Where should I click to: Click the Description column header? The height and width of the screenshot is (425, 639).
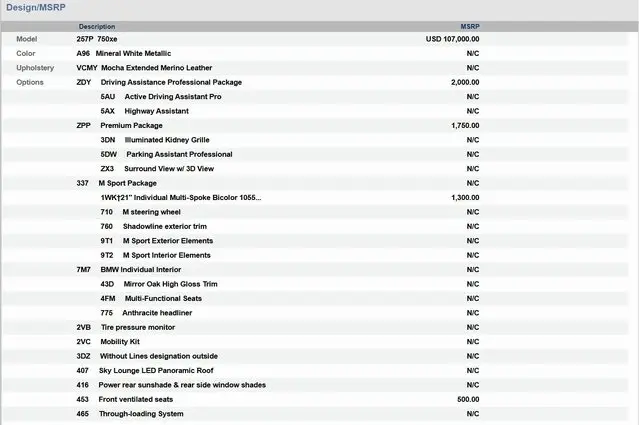click(97, 26)
